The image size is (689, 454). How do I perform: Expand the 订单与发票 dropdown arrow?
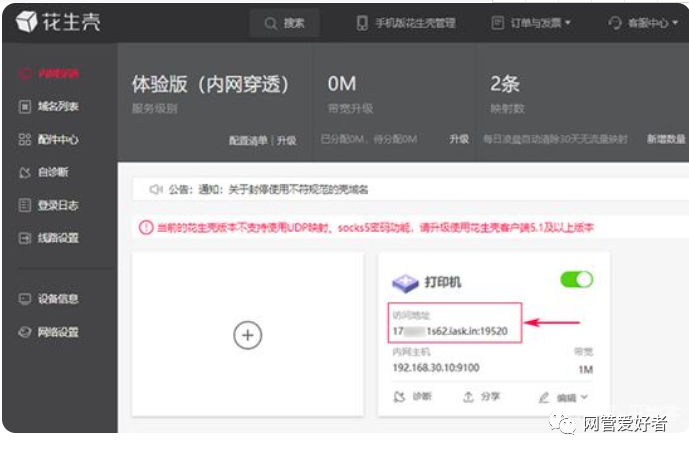click(x=567, y=22)
